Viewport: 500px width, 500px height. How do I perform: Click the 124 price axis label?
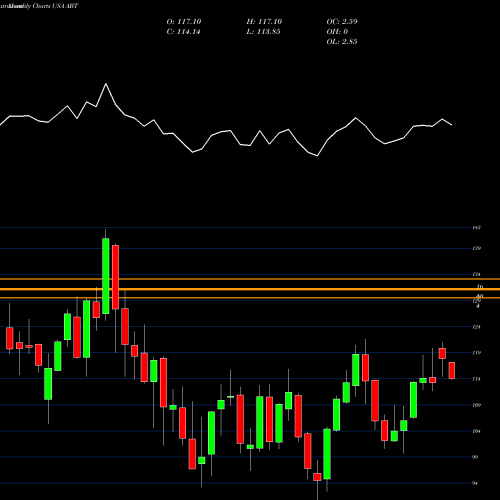pyautogui.click(x=477, y=327)
